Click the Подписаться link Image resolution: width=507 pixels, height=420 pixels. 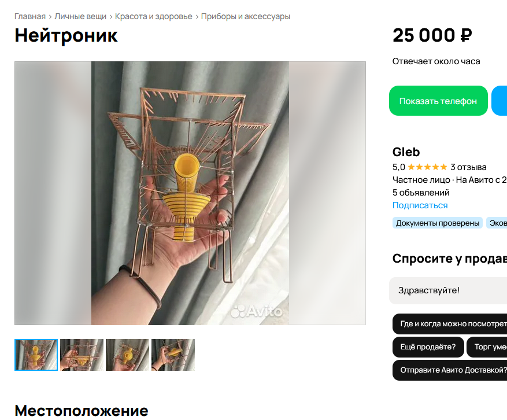tap(420, 205)
